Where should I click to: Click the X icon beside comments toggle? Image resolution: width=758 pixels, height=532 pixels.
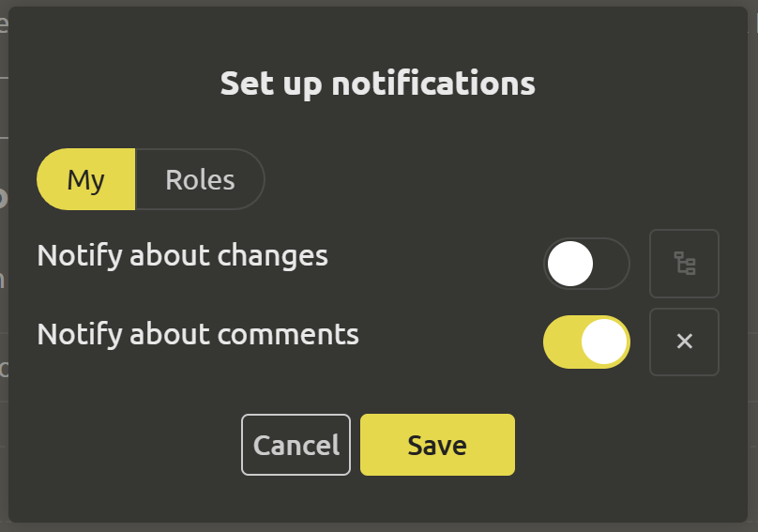pyautogui.click(x=685, y=342)
